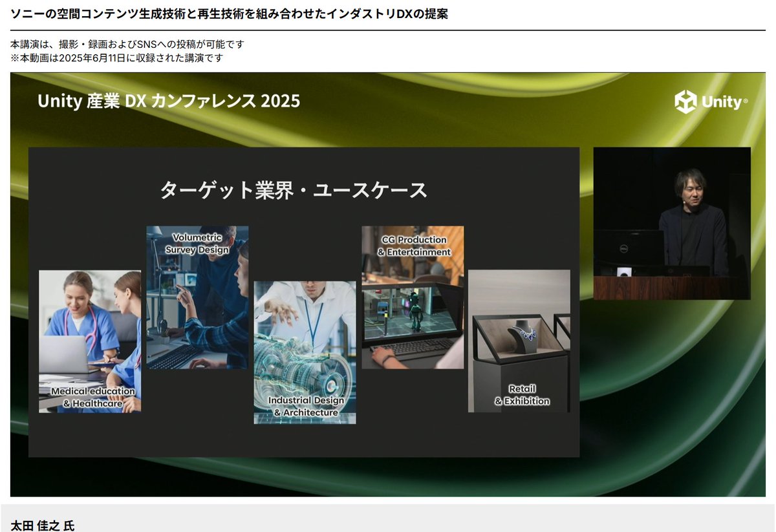Click the Industrial Design & Architecture tile

pos(305,352)
